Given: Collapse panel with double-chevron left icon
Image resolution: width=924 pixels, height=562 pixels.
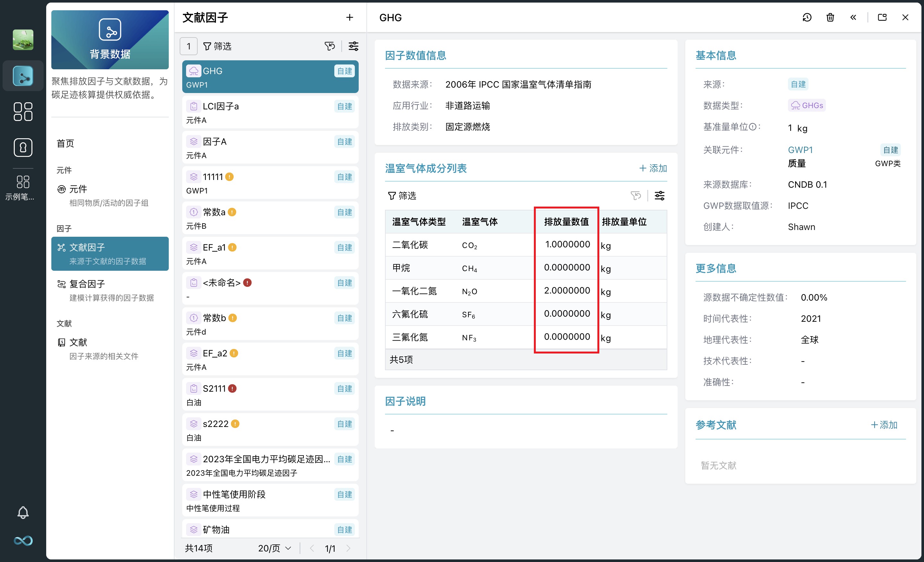Looking at the screenshot, I should coord(853,17).
